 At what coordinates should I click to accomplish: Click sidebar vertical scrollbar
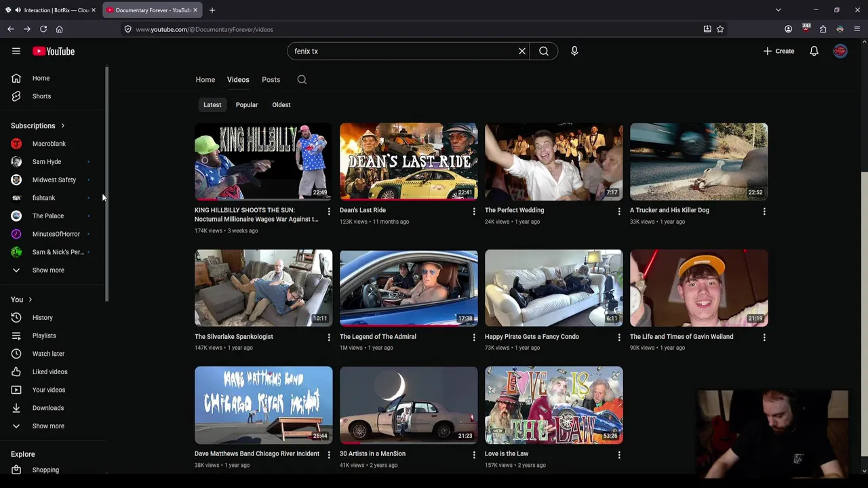click(106, 184)
